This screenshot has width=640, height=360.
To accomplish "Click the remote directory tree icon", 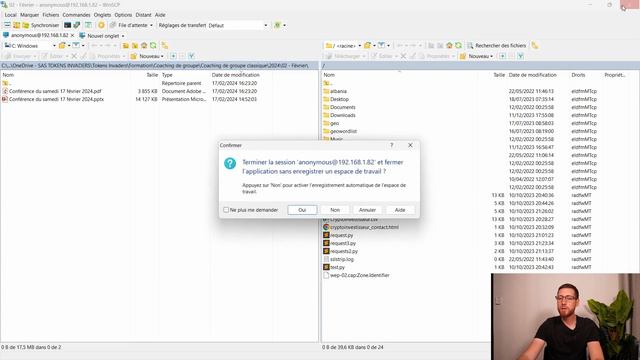I will pos(535,46).
